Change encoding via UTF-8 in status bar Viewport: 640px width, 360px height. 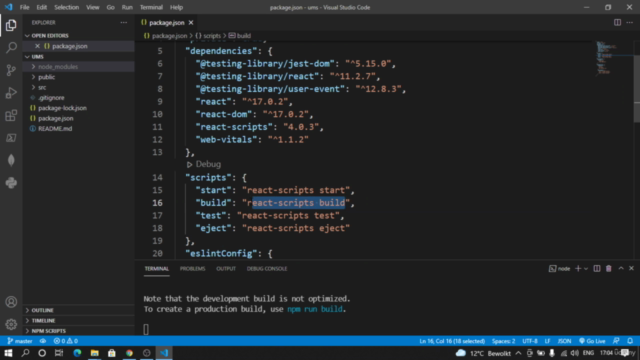click(530, 341)
